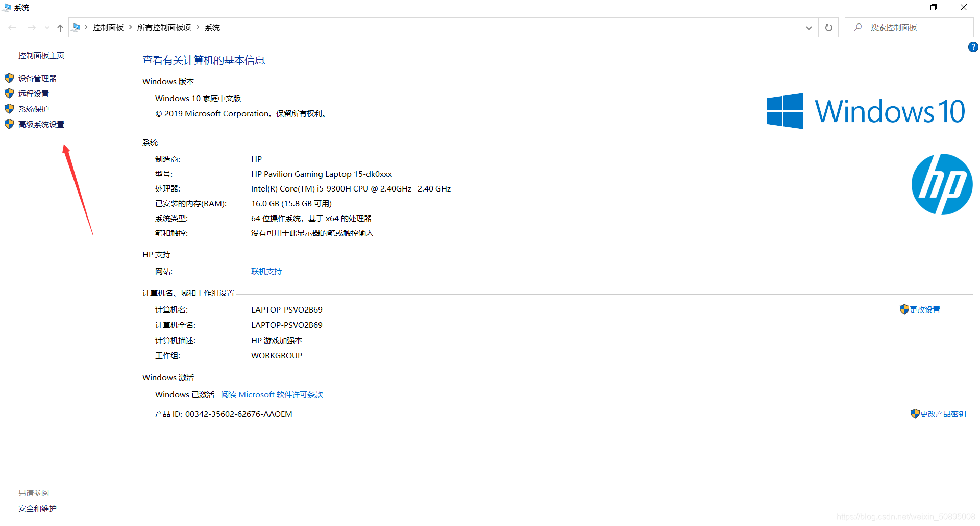The width and height of the screenshot is (980, 526).
Task: Click computer description HP 游戏加强本
Action: [x=277, y=341]
